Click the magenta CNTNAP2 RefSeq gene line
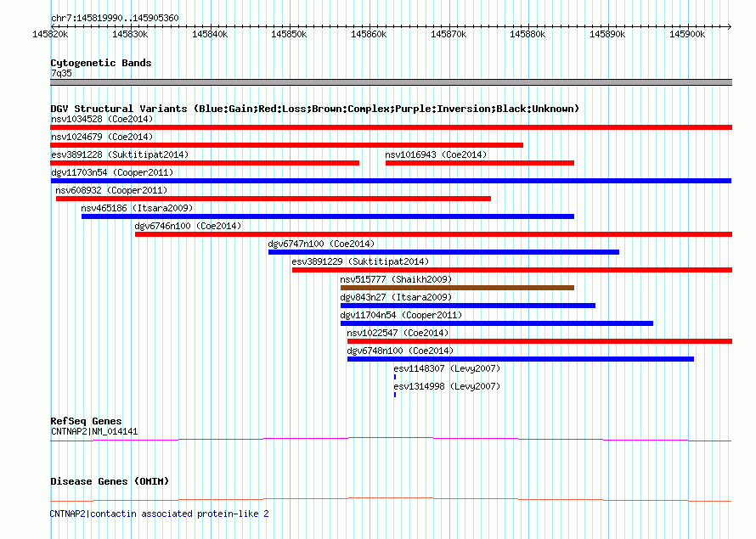This screenshot has width=756, height=539. click(391, 440)
